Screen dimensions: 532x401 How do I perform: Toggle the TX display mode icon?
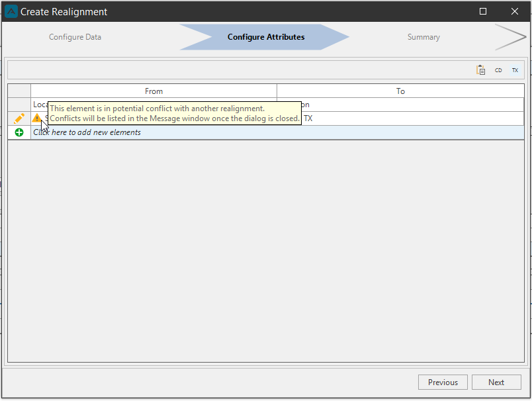515,70
